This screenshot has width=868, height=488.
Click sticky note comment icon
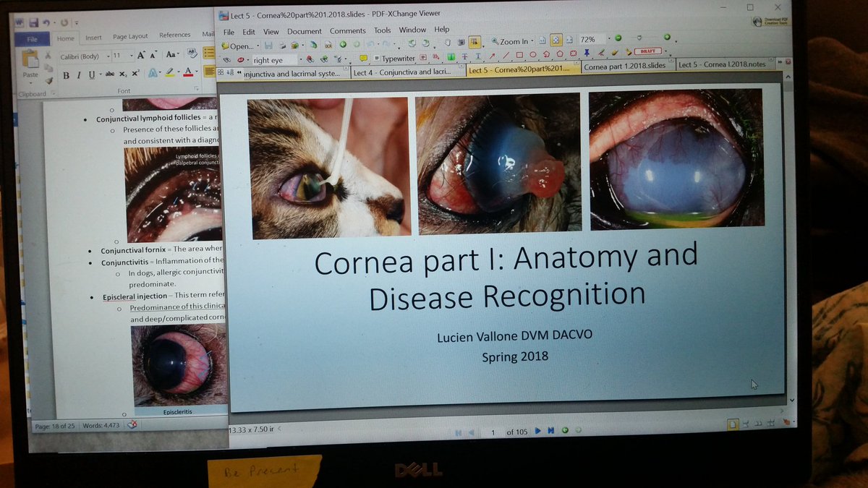(x=363, y=58)
